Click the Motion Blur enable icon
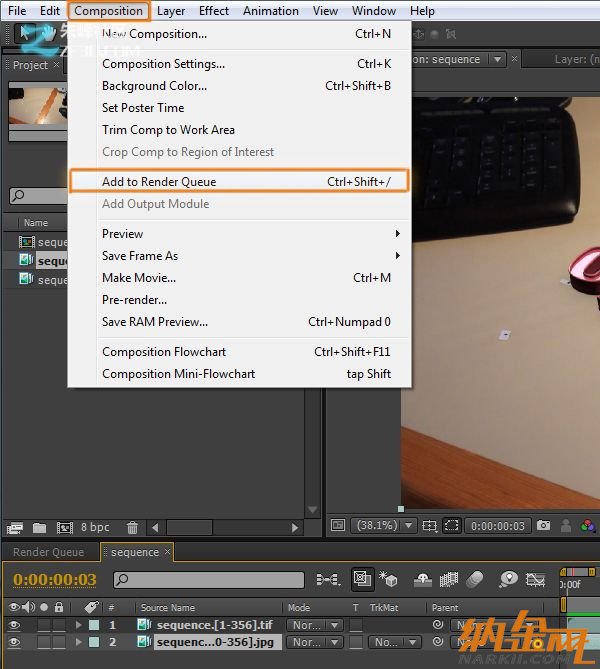600x669 pixels. 475,579
